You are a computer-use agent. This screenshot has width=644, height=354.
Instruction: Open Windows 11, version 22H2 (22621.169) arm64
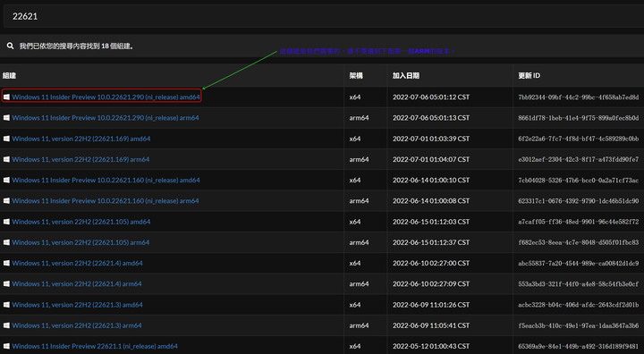coord(80,159)
